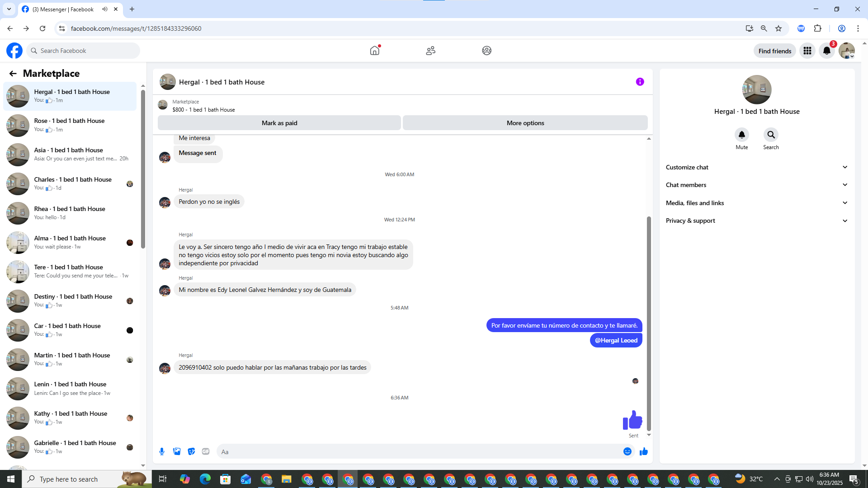Open the sticker picker icon
This screenshot has width=868, height=488.
(x=191, y=451)
